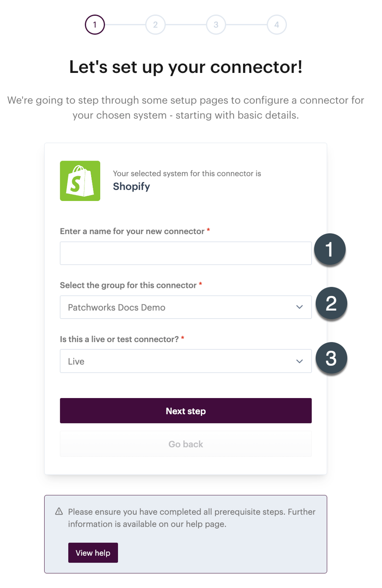Open the View help button
Image resolution: width=382 pixels, height=588 pixels.
pyautogui.click(x=93, y=553)
